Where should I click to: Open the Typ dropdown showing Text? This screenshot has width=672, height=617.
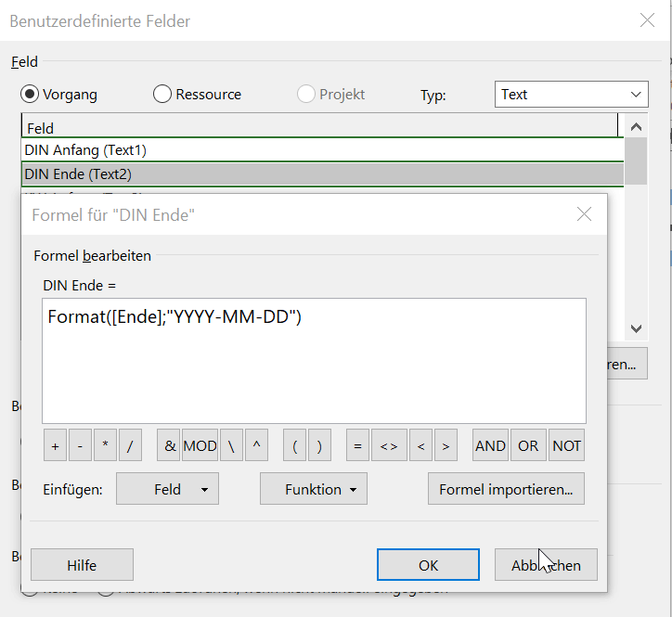pyautogui.click(x=571, y=94)
